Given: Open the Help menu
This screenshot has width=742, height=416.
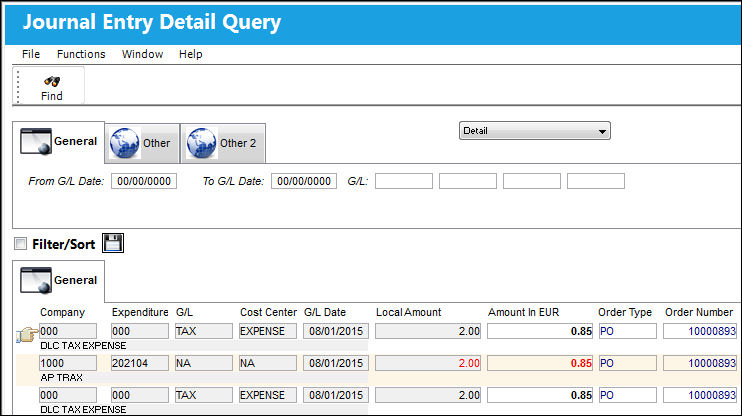Looking at the screenshot, I should 190,54.
